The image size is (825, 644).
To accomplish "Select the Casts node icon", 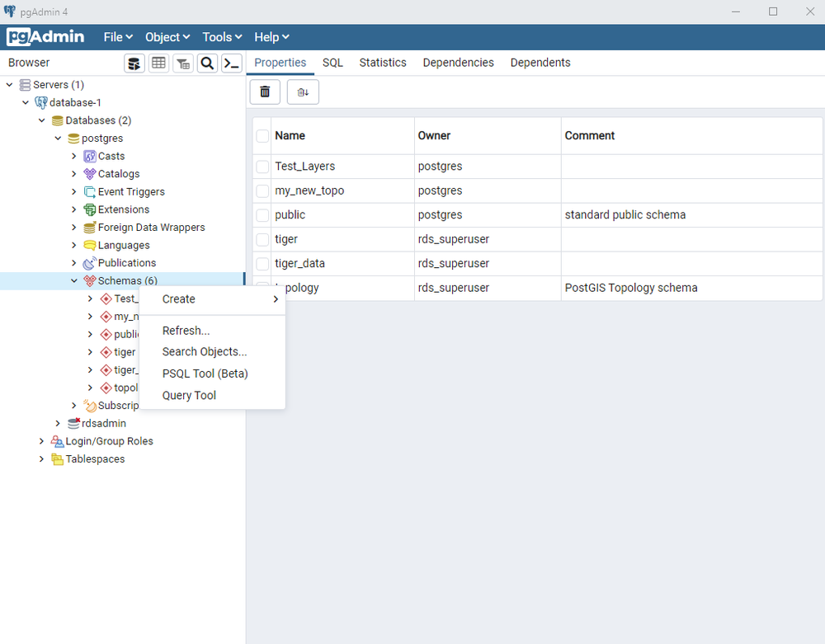I will point(90,156).
